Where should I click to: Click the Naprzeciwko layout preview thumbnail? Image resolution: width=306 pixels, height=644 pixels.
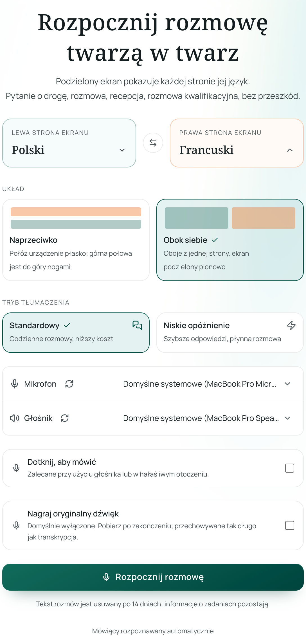click(x=76, y=218)
